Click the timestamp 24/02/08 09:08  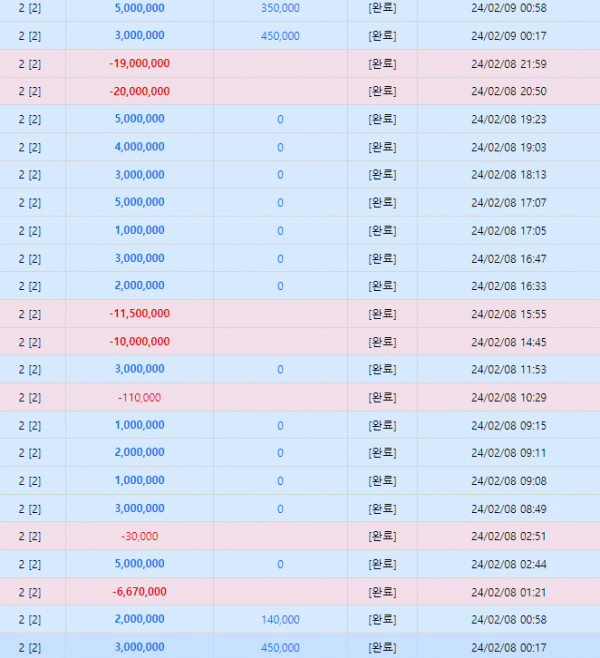coord(509,481)
